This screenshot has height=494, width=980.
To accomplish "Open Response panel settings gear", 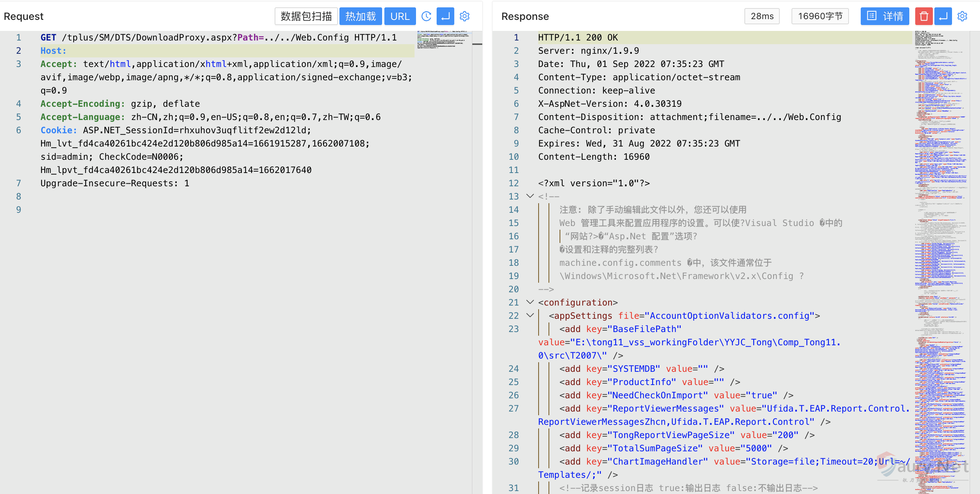I will point(962,16).
